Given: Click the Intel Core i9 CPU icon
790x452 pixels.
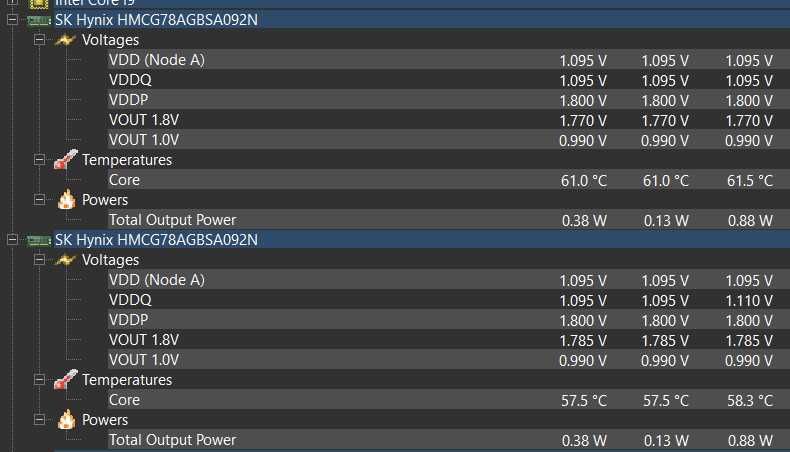Looking at the screenshot, I should pyautogui.click(x=39, y=4).
